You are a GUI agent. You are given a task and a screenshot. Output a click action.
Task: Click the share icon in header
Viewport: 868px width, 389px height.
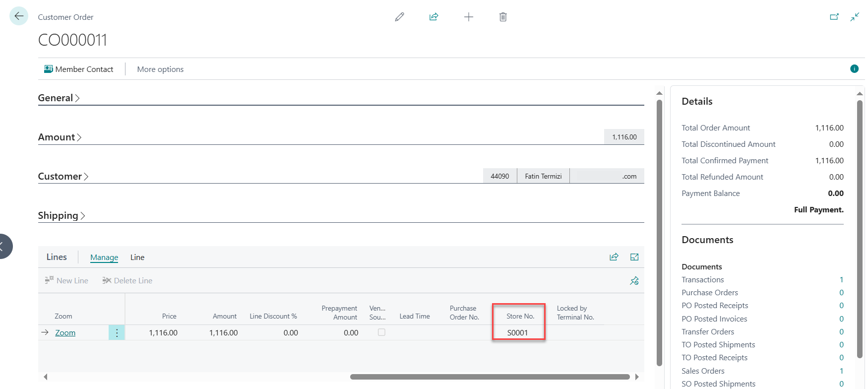434,17
